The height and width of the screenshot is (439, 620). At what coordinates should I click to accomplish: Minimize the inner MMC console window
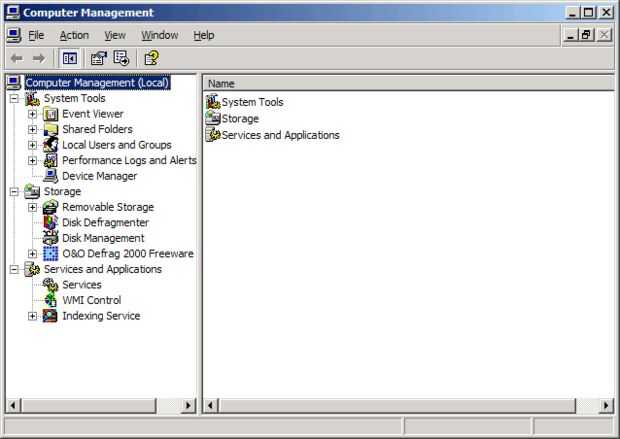570,35
